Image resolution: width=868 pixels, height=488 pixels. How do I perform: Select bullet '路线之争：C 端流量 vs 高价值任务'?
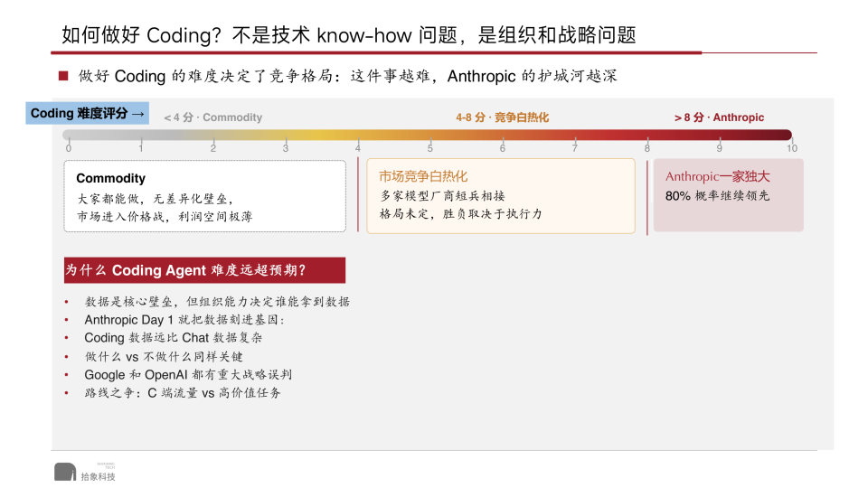tap(183, 393)
